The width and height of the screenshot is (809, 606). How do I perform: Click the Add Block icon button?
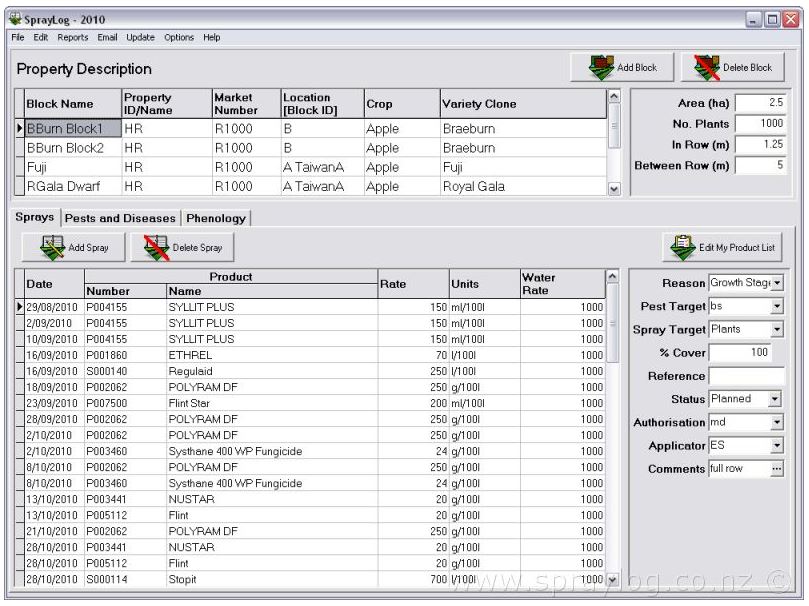[x=621, y=68]
